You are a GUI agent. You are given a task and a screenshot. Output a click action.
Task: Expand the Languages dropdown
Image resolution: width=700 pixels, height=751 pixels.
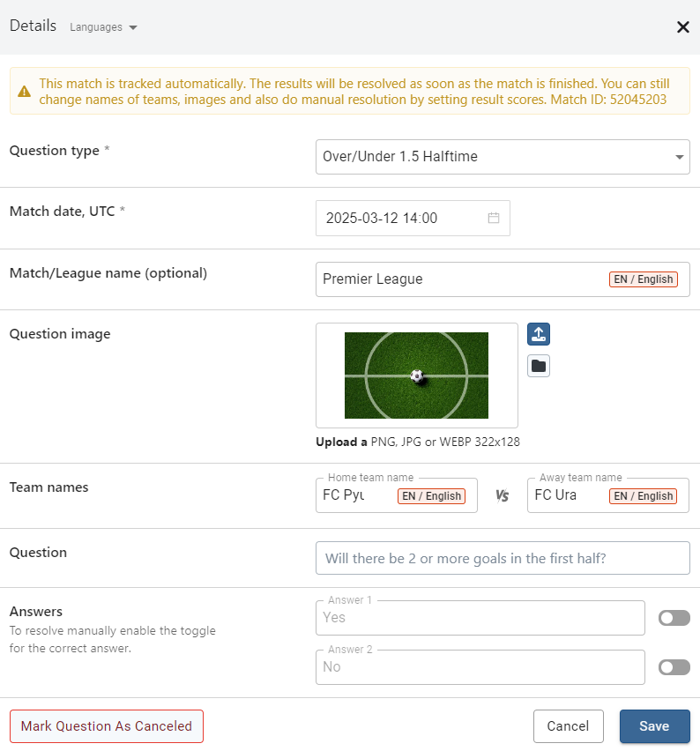tap(103, 27)
